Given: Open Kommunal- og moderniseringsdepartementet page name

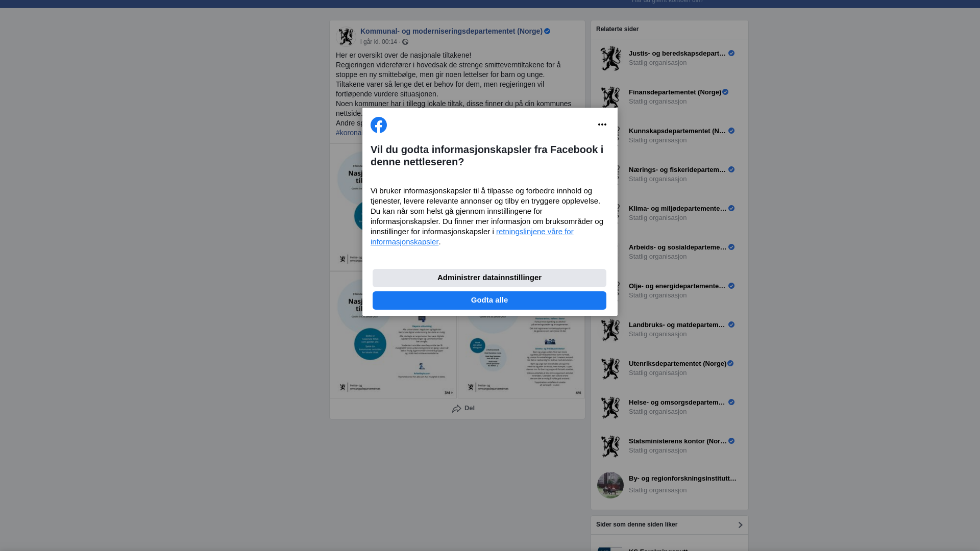Looking at the screenshot, I should [x=451, y=31].
